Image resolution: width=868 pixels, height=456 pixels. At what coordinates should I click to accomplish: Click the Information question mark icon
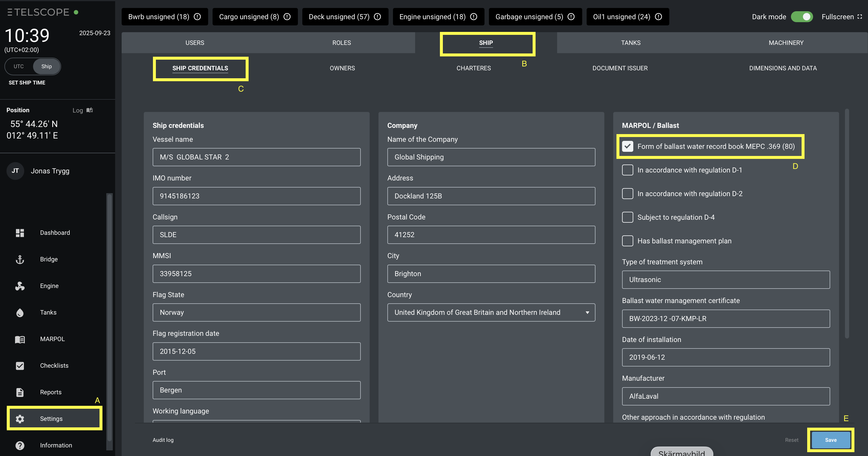pyautogui.click(x=20, y=445)
